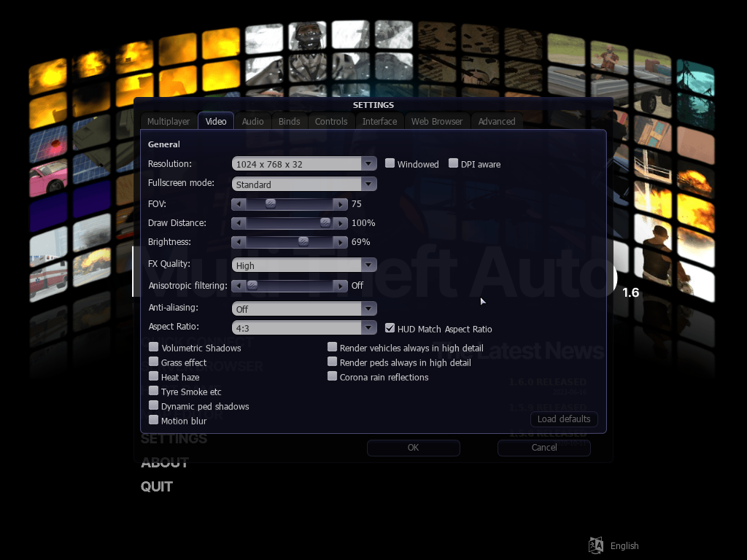Switch to Interface tab
747x560 pixels.
(x=379, y=122)
